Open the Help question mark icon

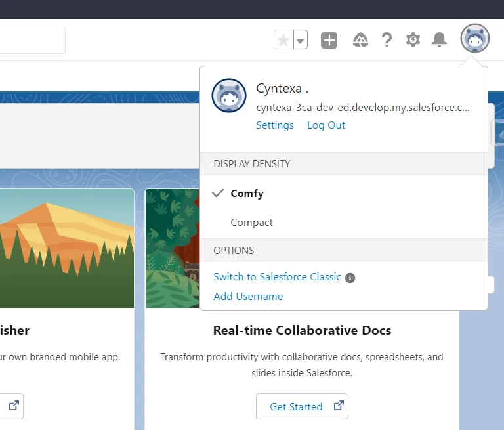pos(387,40)
